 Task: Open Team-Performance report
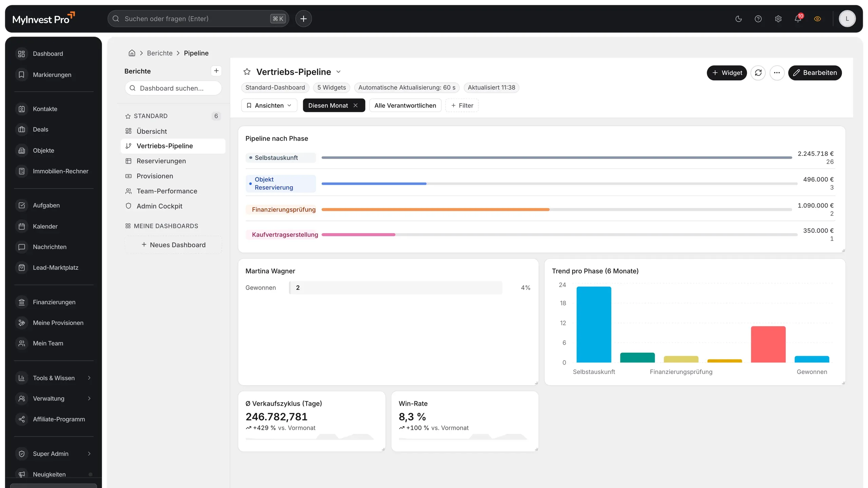(173, 191)
